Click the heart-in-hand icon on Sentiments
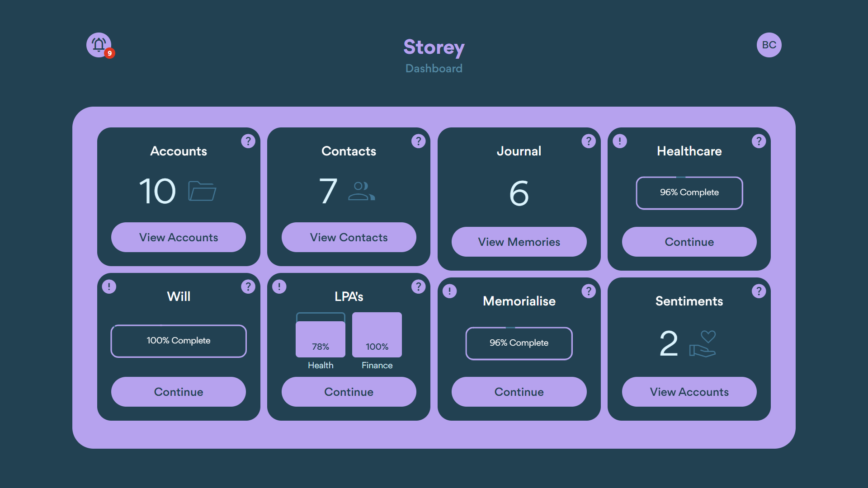The width and height of the screenshot is (868, 488). (703, 343)
